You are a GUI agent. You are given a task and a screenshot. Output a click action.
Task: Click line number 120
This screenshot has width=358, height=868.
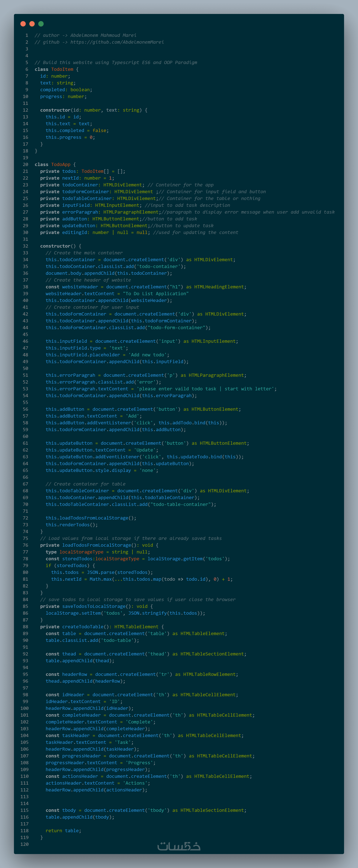(24, 844)
